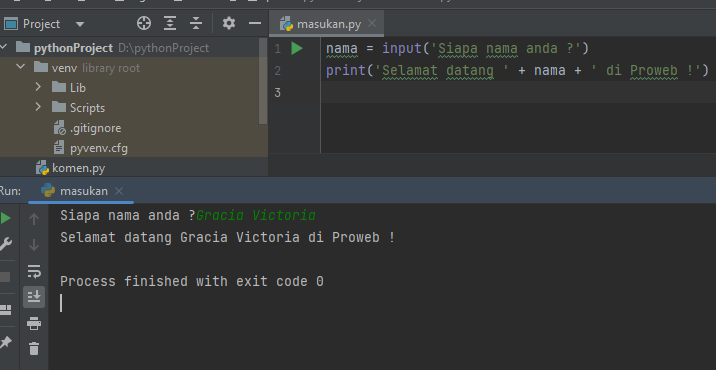Click the empty line 3 in the editor
The image size is (716, 370).
[x=518, y=93]
